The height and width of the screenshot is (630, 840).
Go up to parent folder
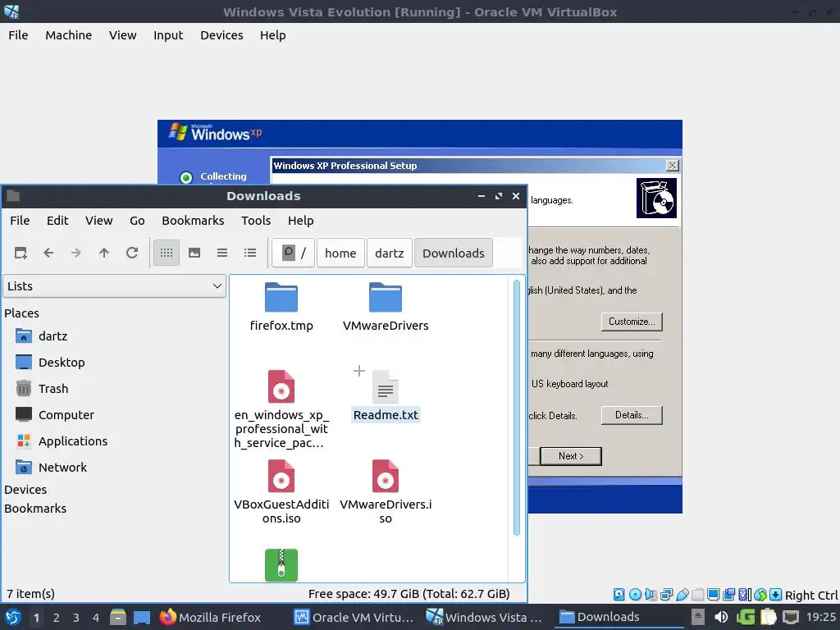(104, 253)
